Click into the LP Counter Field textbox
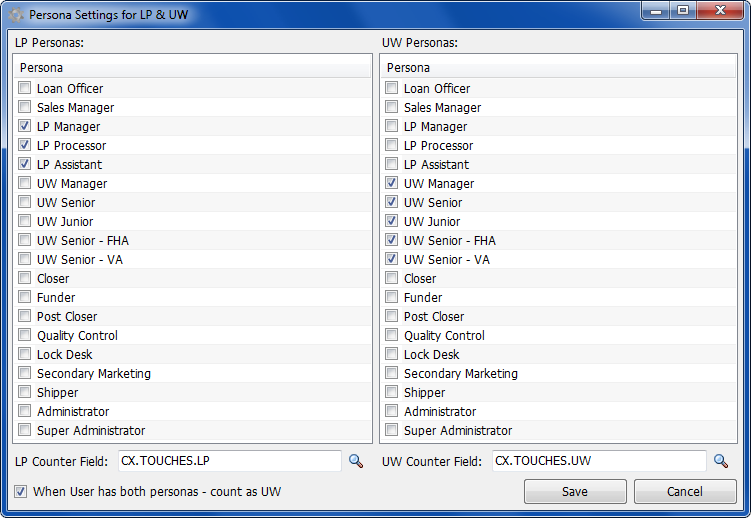Viewport: 751px width, 518px height. (229, 461)
